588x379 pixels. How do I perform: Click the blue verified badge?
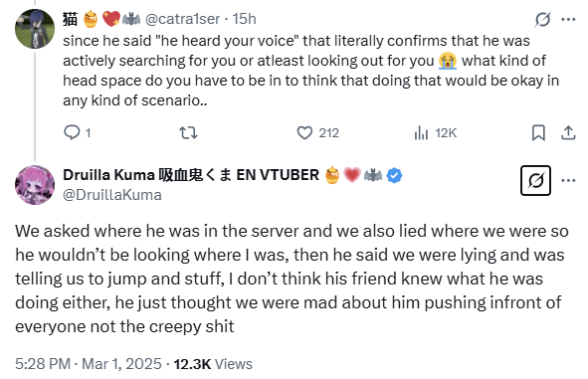point(394,175)
